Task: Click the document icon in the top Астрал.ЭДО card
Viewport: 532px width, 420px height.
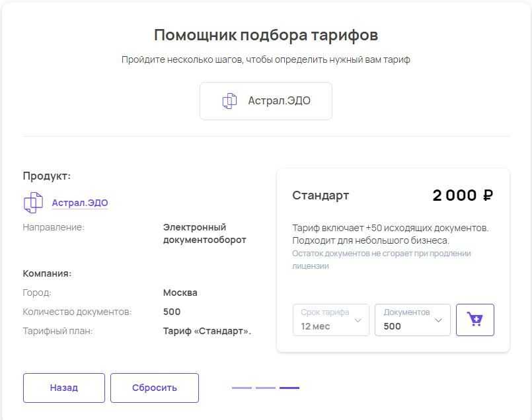Action: click(x=229, y=101)
